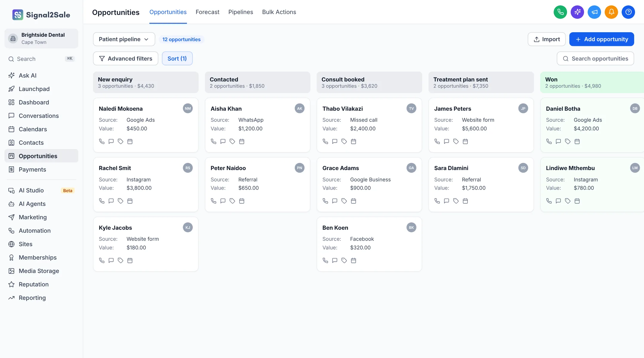Go to Automation in sidebar
The image size is (644, 358).
point(41,231)
